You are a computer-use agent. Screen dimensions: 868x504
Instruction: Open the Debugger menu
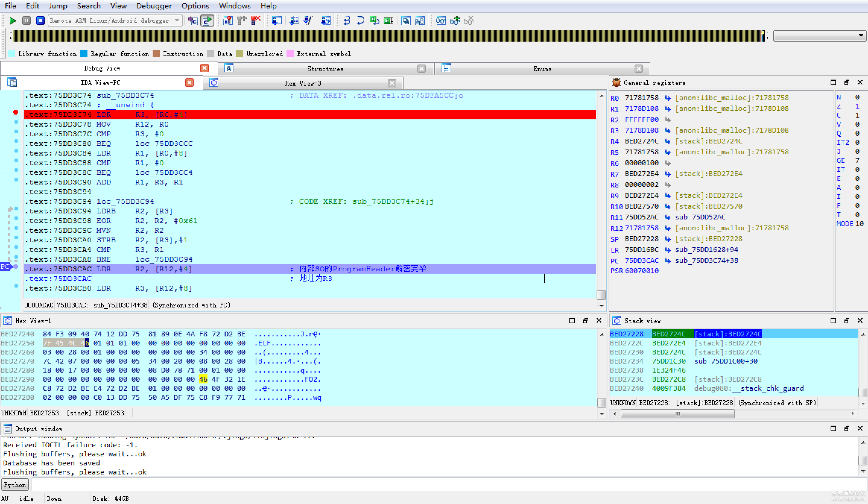[154, 6]
